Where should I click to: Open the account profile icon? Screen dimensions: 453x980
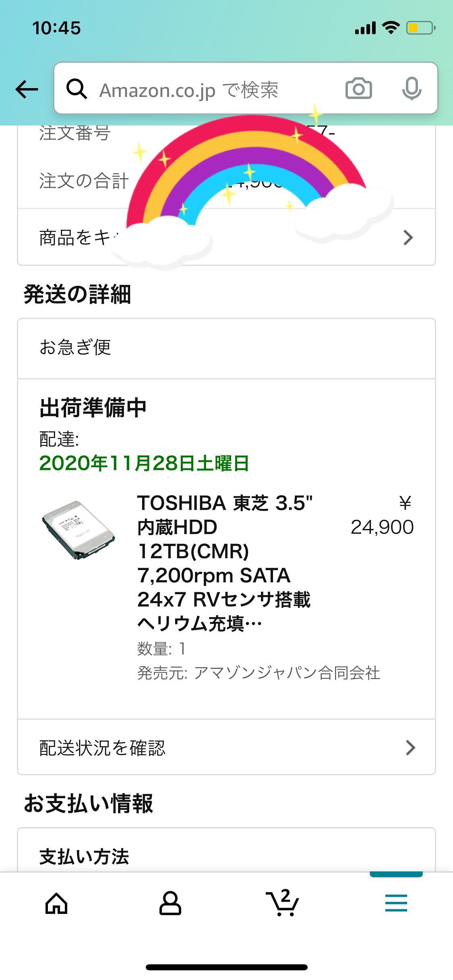coord(170,904)
